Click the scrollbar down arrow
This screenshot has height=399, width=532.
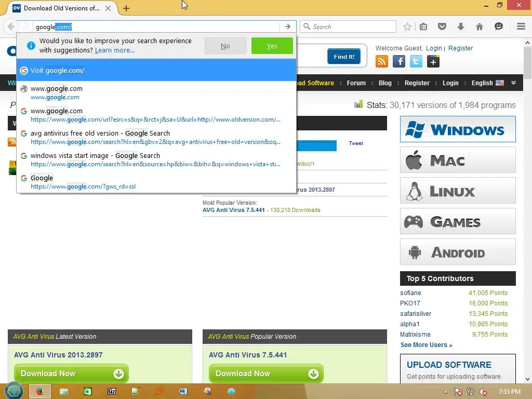tap(527, 379)
